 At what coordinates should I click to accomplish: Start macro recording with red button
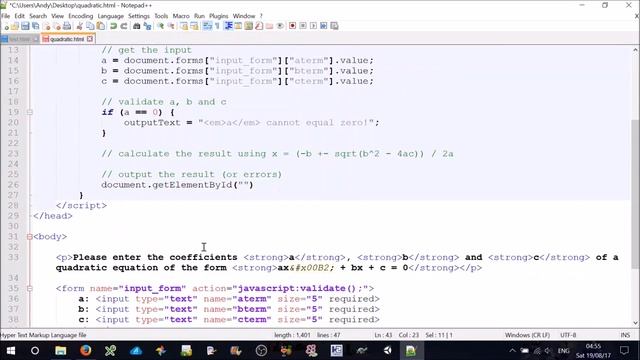[x=293, y=26]
